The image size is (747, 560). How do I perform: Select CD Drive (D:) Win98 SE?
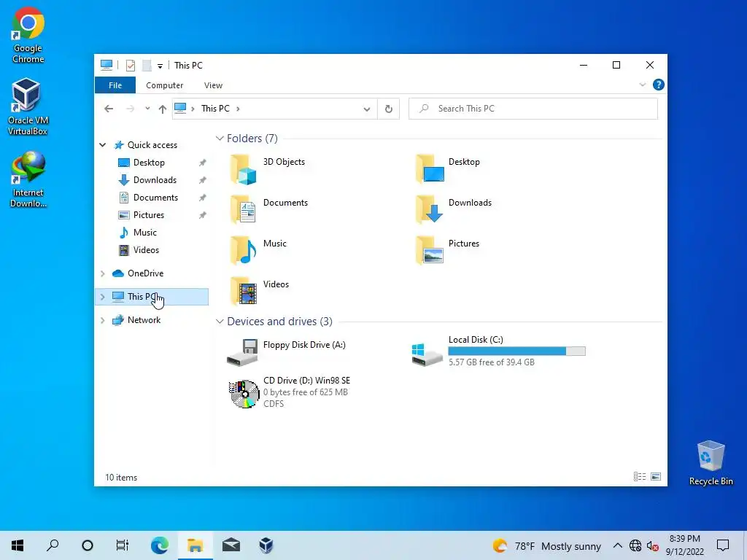(x=289, y=392)
